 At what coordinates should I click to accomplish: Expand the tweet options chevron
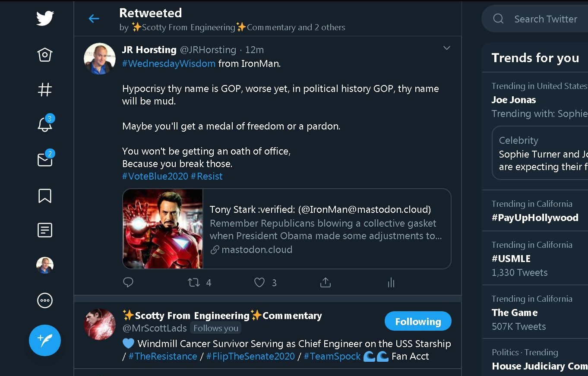pos(447,48)
